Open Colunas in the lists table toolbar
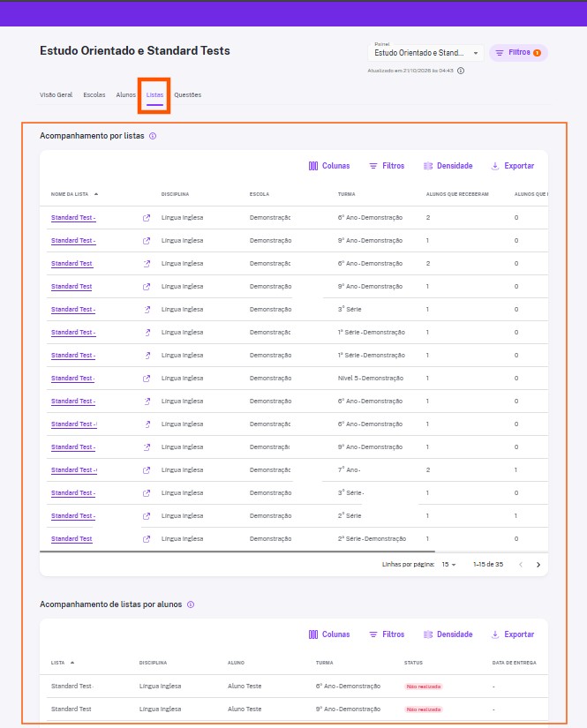 [329, 166]
